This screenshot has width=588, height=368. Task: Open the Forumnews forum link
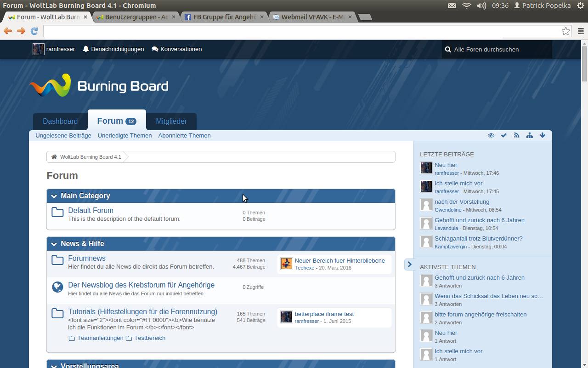87,258
